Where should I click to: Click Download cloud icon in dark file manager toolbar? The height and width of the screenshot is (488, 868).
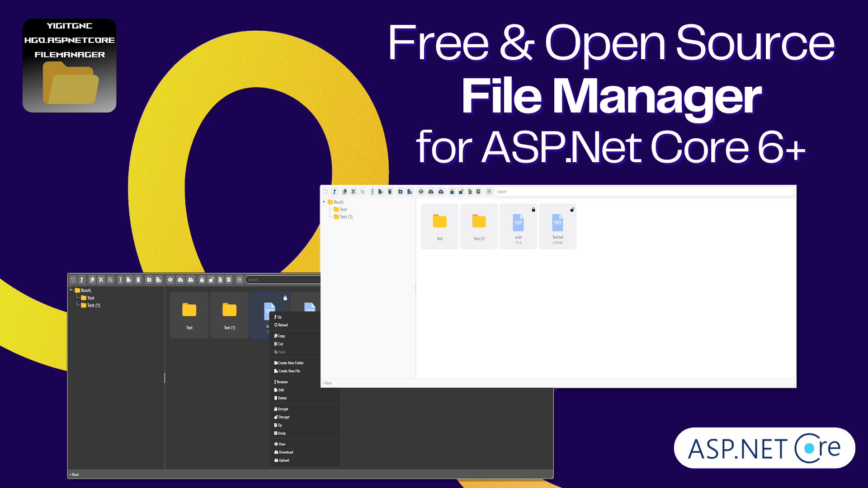click(x=180, y=280)
